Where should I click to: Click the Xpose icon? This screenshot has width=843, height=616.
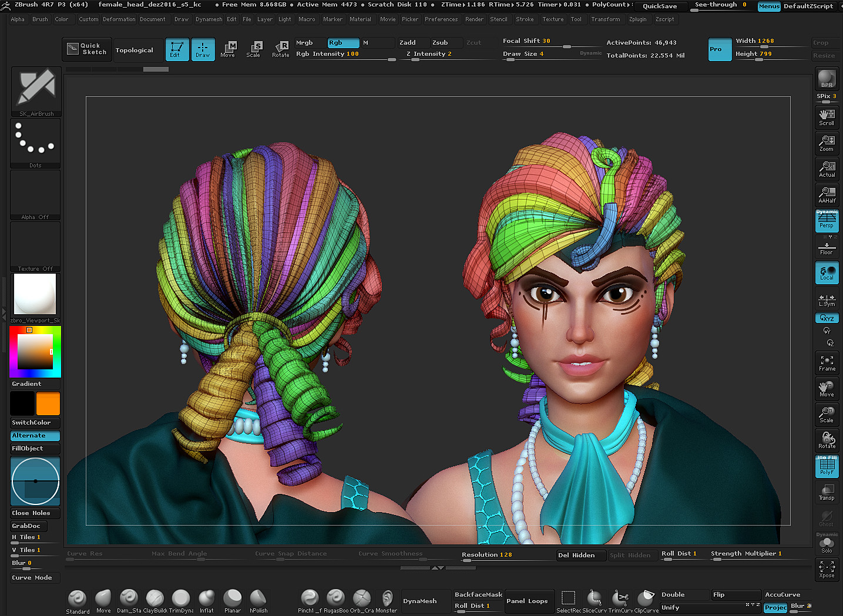tap(827, 569)
